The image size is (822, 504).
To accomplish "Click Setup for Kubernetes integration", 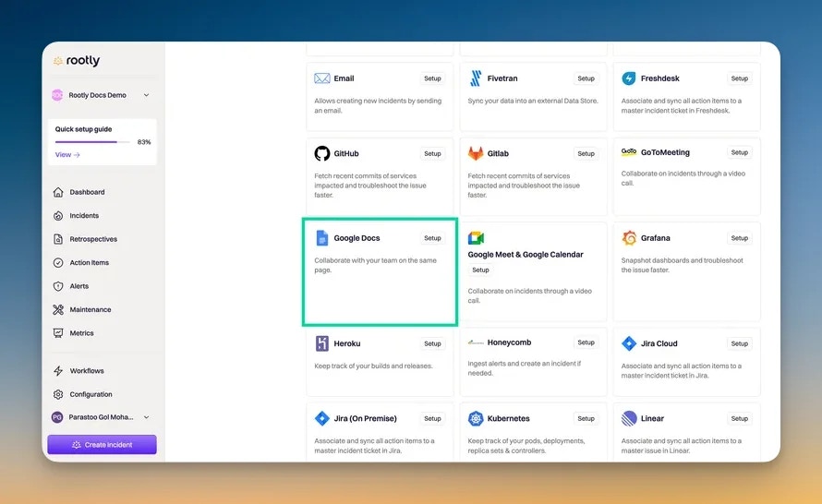I will [x=586, y=418].
